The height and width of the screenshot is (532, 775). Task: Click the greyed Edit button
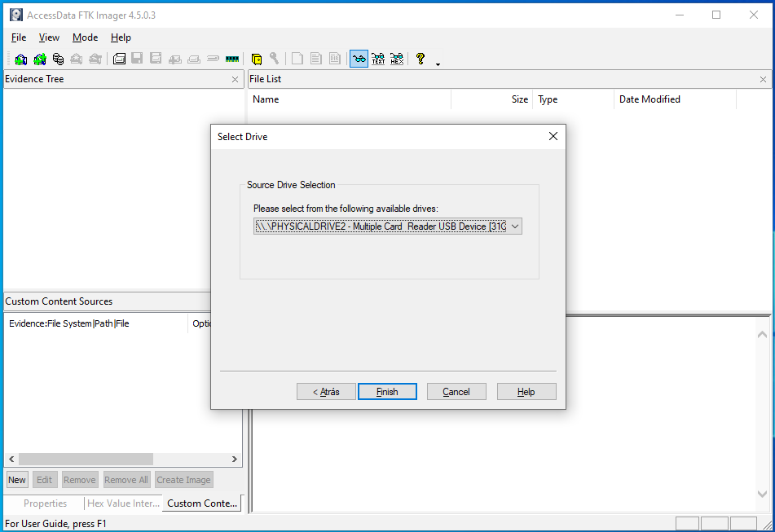(x=45, y=480)
